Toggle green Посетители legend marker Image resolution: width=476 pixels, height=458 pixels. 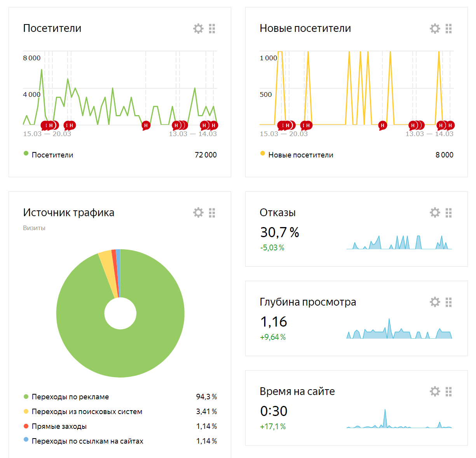click(x=26, y=154)
